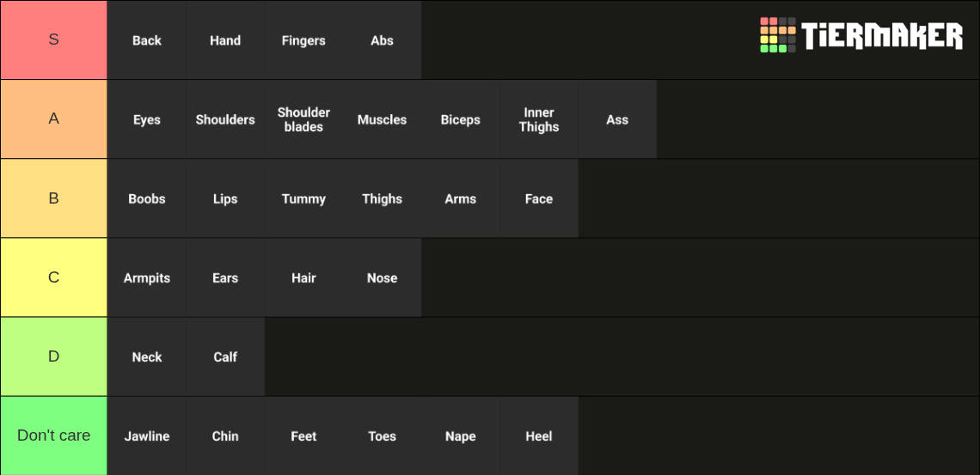
Task: Select the Tummy tile
Action: coord(303,198)
